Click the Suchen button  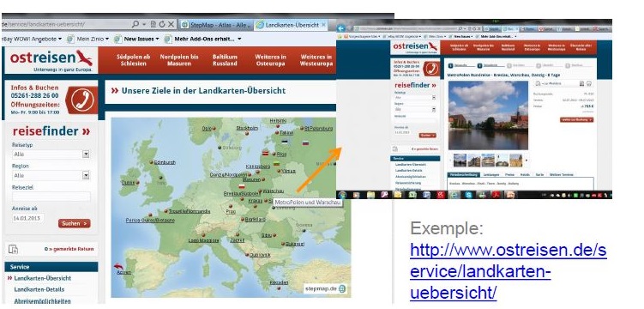point(75,223)
